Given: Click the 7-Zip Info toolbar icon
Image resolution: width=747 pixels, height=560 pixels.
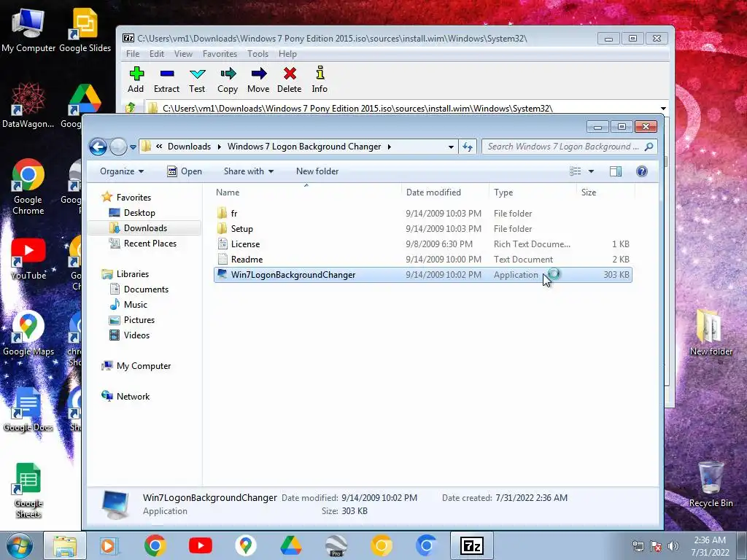Looking at the screenshot, I should pos(320,79).
